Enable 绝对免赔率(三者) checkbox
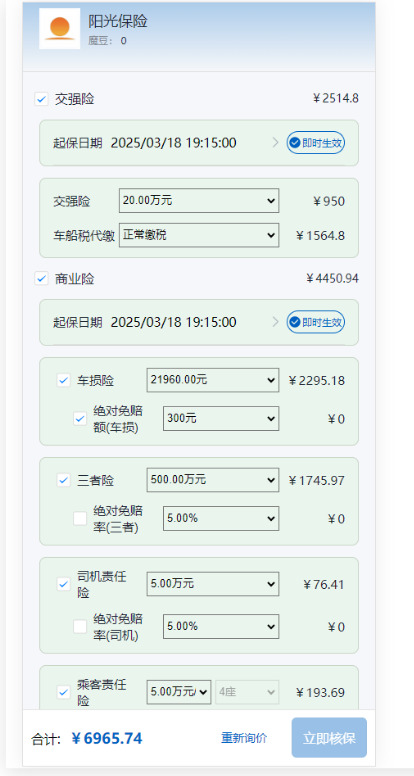The height and width of the screenshot is (776, 414). click(x=80, y=518)
